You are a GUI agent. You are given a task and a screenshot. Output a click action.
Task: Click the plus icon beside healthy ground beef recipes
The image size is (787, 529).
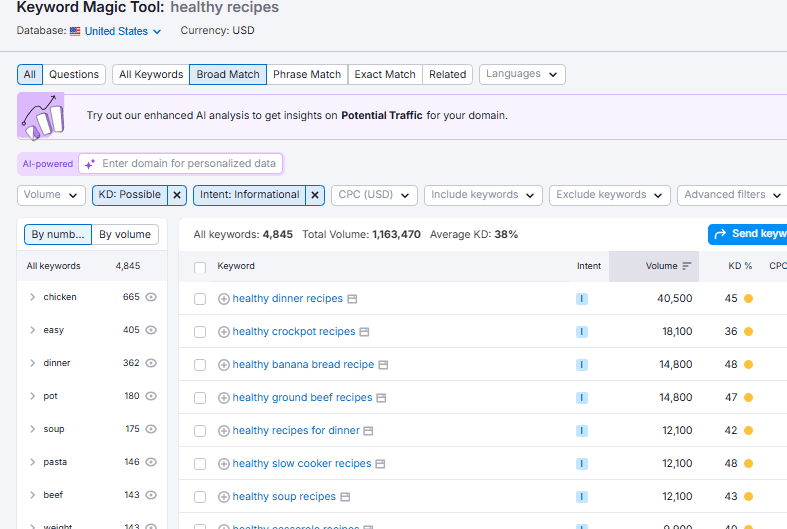pos(224,398)
